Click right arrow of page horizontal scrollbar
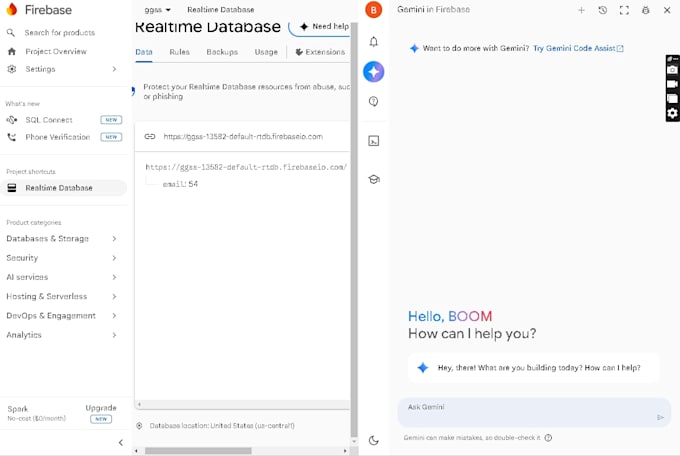This screenshot has width=680, height=456. 345,451
